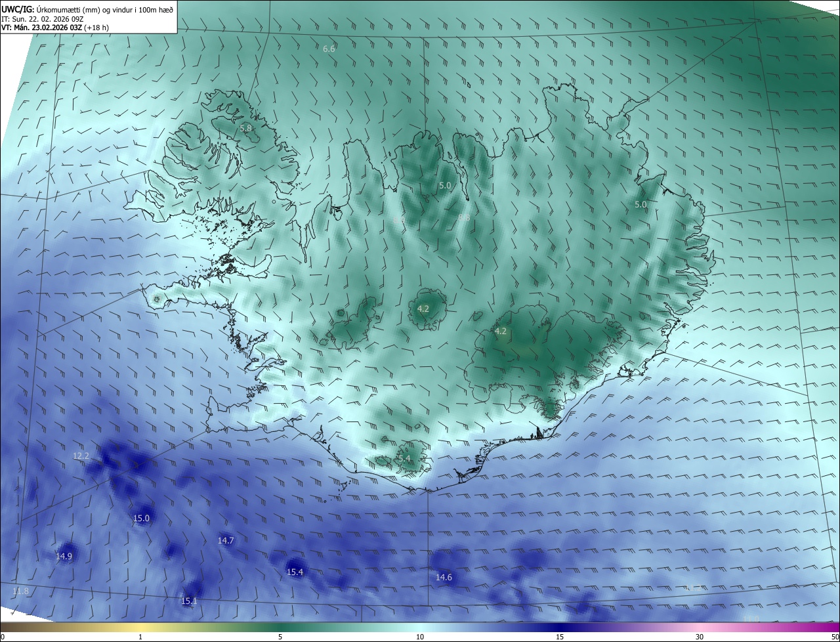840x642 pixels.
Task: Click the colorbar tick label "0"
Action: (x=3, y=637)
